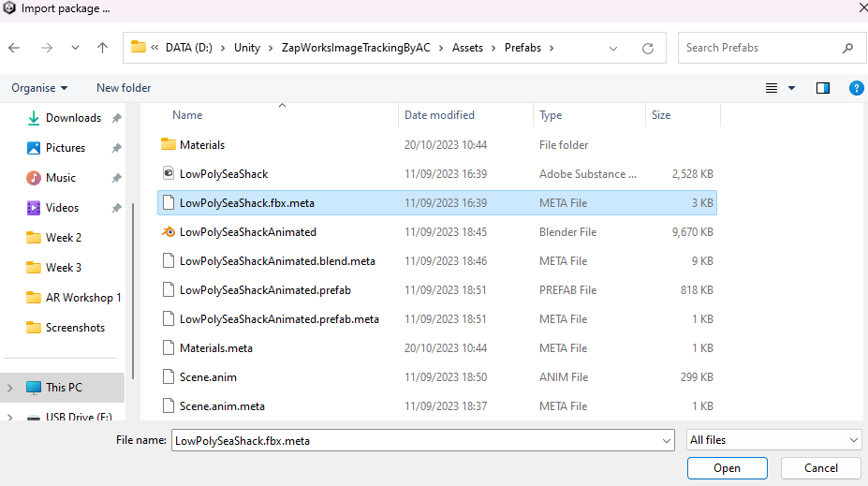Click the search magnifier icon
Screen dimensions: 868x486
pos(847,48)
